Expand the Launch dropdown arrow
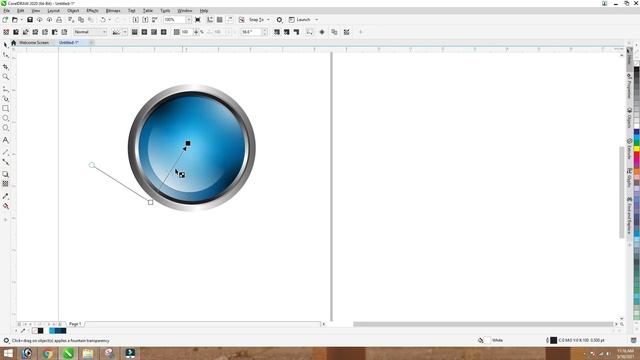The height and width of the screenshot is (360, 640). pyautogui.click(x=317, y=20)
